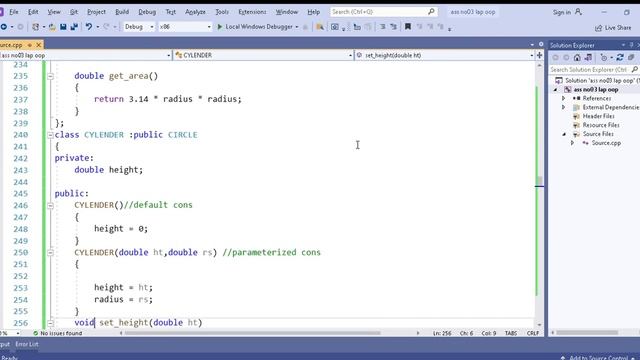The width and height of the screenshot is (640, 360).
Task: Click the Navigate Backward icon
Action: (4, 27)
